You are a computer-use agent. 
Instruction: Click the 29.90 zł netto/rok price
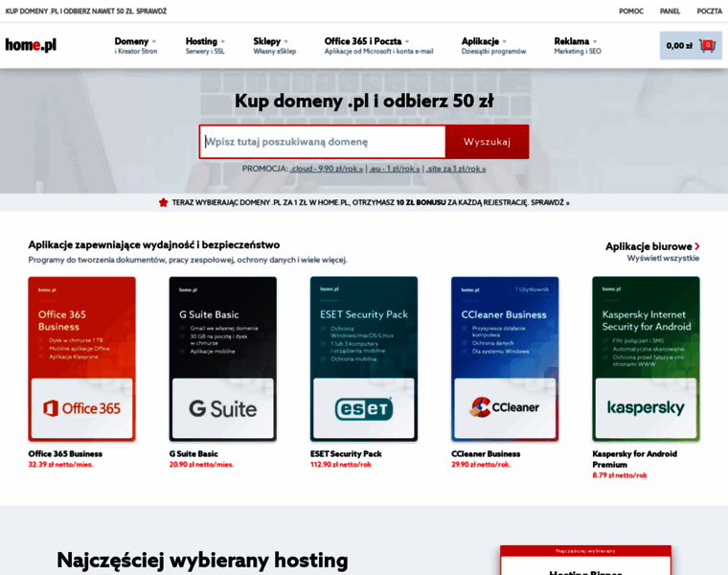tap(481, 465)
